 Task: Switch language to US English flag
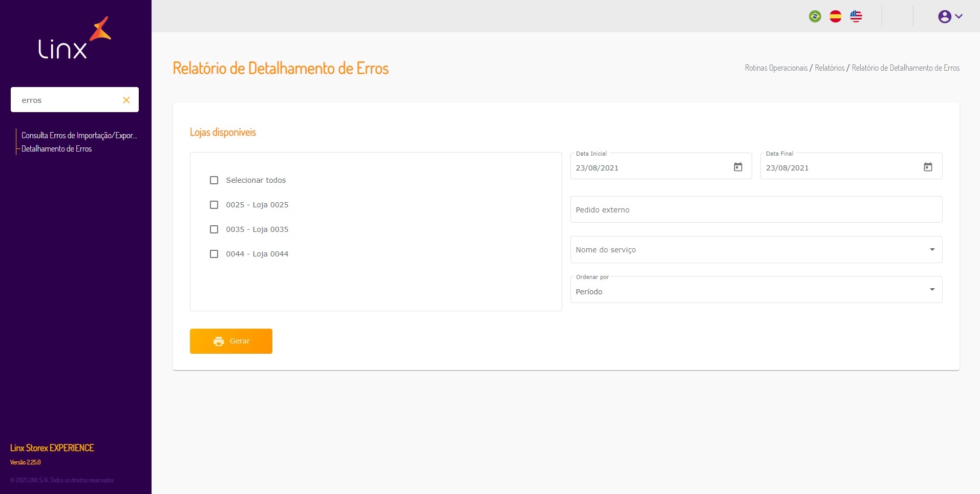856,16
